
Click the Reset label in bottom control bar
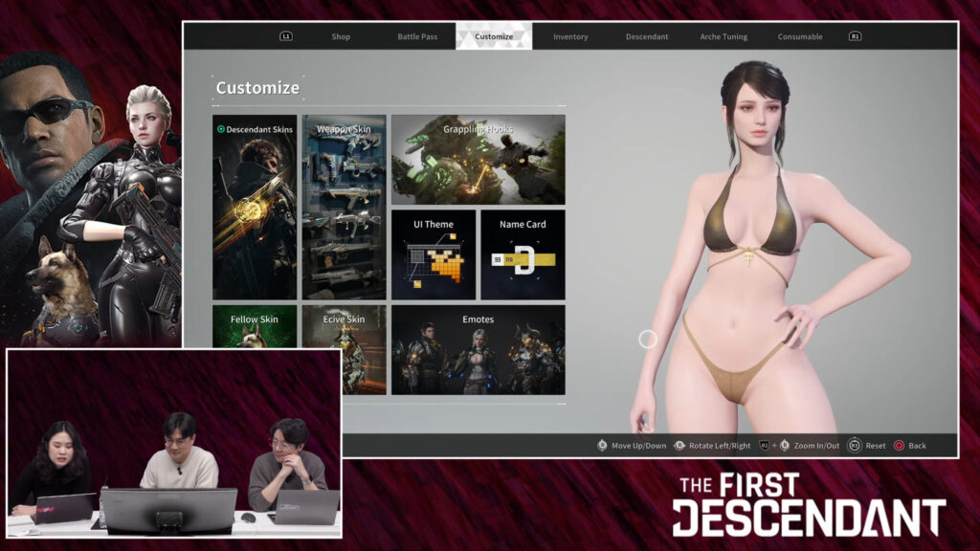875,446
